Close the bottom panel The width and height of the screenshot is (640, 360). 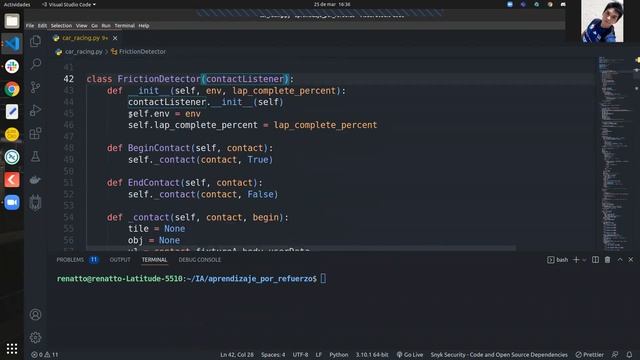click(x=631, y=260)
